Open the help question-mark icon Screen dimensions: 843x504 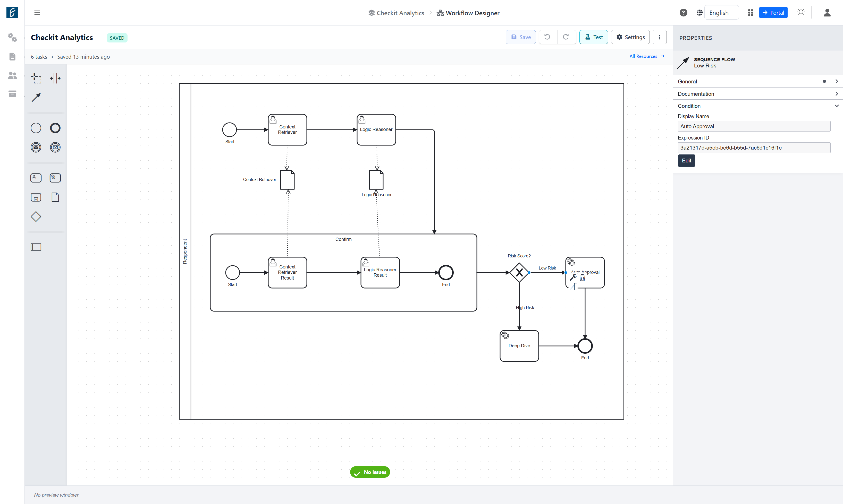[683, 13]
